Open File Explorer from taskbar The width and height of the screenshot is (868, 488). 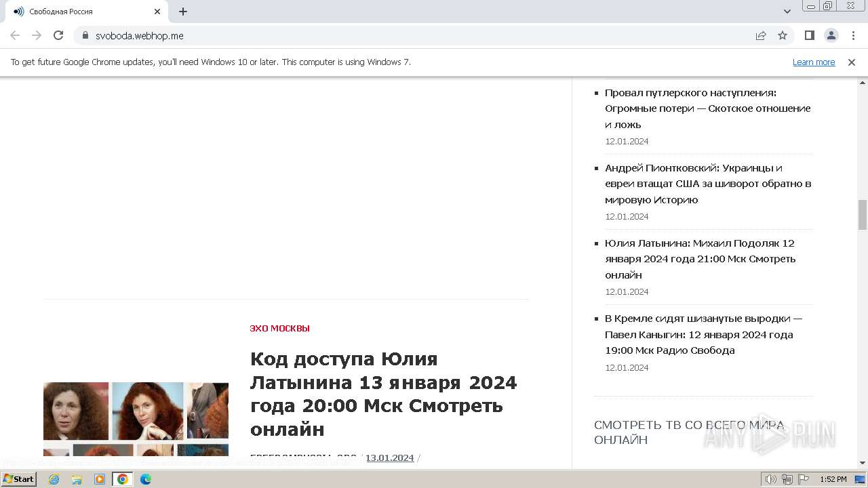(77, 479)
